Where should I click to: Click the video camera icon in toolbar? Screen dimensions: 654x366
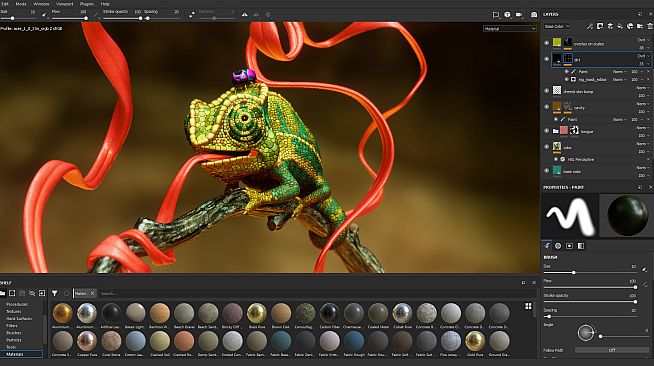coord(519,15)
